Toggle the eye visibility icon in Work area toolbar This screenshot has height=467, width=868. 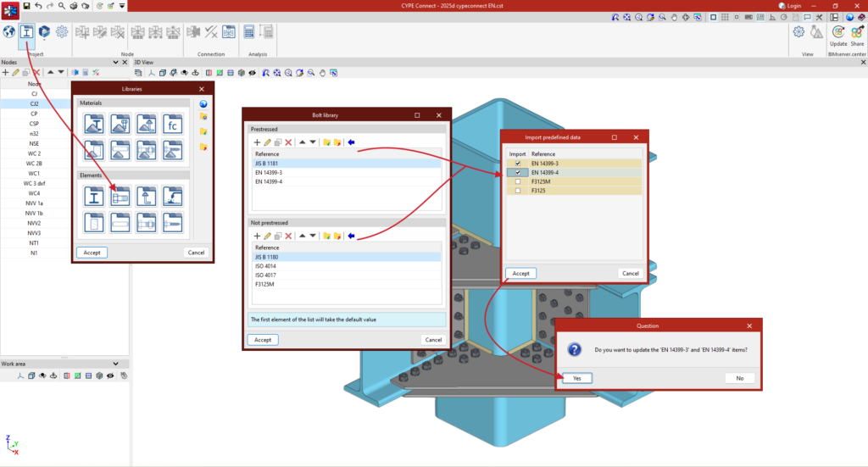pyautogui.click(x=110, y=375)
